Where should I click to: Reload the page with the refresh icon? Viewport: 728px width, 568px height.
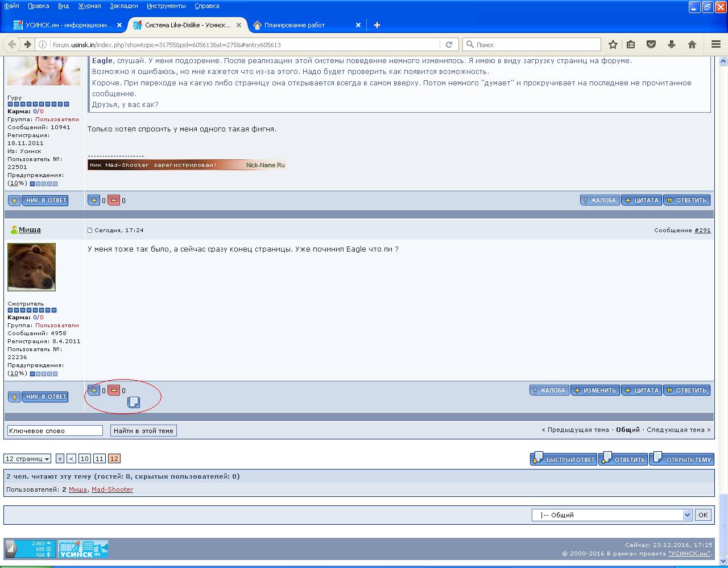(449, 44)
